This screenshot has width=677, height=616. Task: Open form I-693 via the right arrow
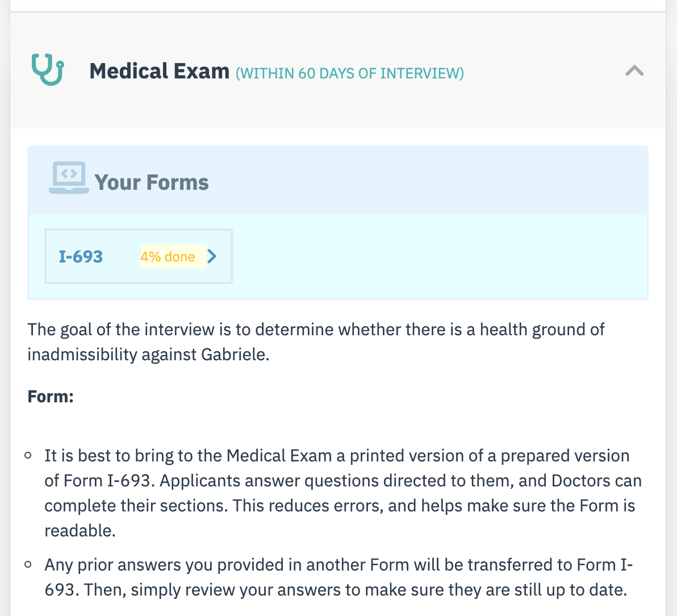click(x=211, y=256)
